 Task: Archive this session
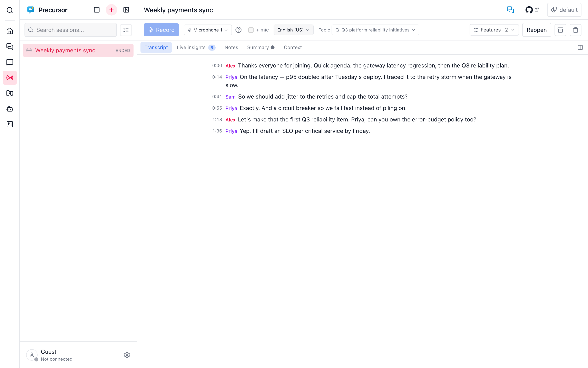pyautogui.click(x=560, y=30)
